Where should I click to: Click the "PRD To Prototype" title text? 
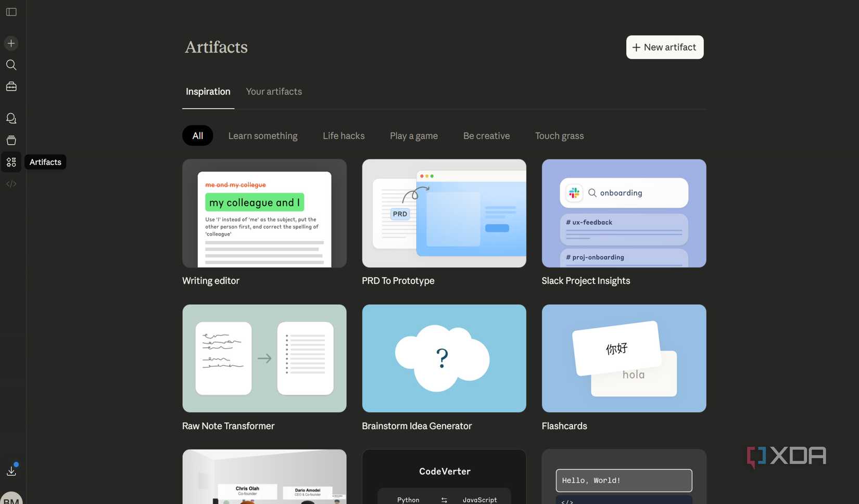click(398, 281)
